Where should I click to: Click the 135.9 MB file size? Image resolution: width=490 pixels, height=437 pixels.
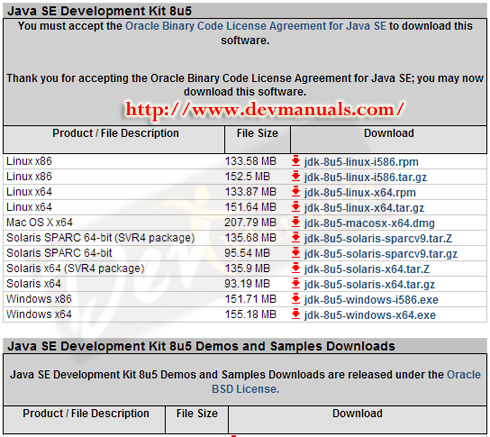click(247, 268)
